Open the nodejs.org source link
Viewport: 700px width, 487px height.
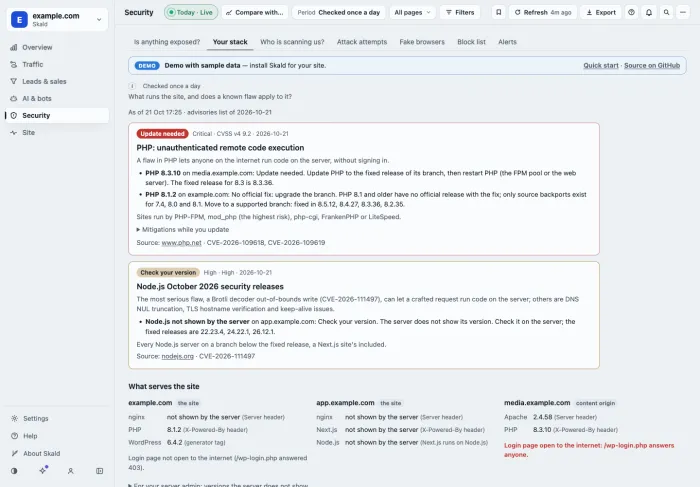[x=178, y=356]
